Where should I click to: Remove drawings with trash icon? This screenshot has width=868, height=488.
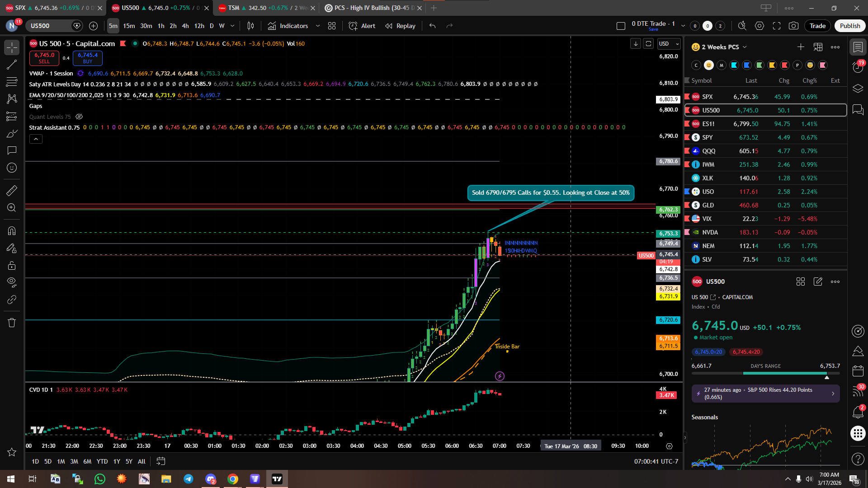[x=12, y=323]
